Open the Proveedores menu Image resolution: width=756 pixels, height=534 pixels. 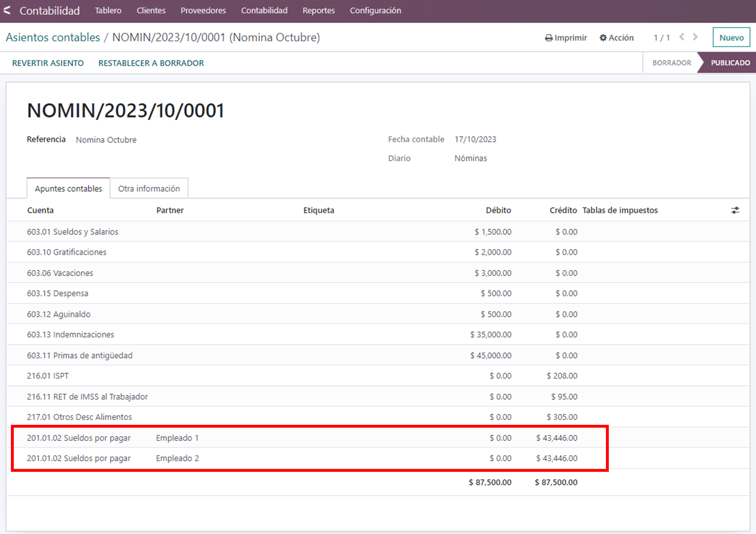pyautogui.click(x=203, y=10)
